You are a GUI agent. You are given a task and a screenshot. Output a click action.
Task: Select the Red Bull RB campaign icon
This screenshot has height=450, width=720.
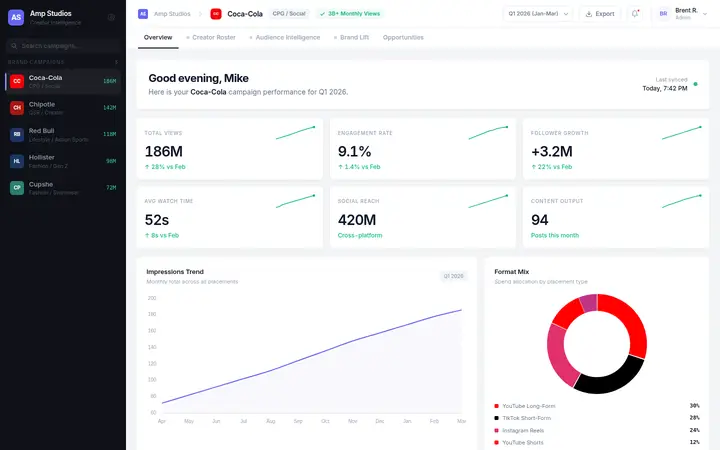coord(17,135)
